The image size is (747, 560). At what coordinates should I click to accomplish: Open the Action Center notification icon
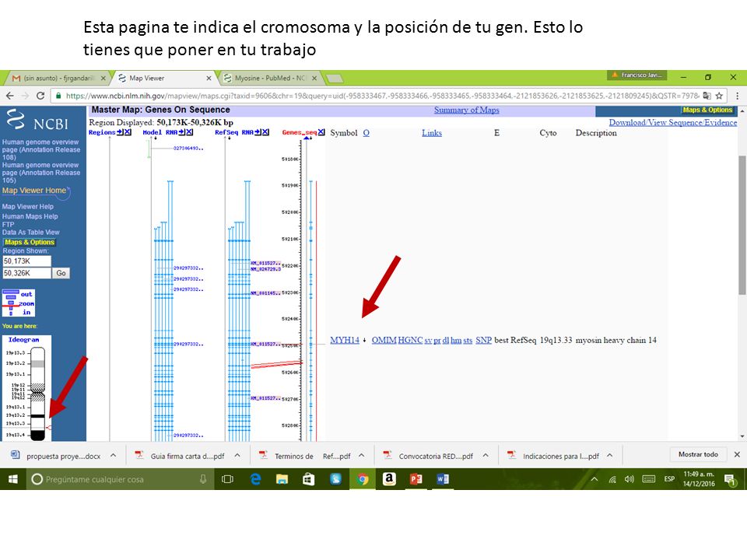pos(729,479)
